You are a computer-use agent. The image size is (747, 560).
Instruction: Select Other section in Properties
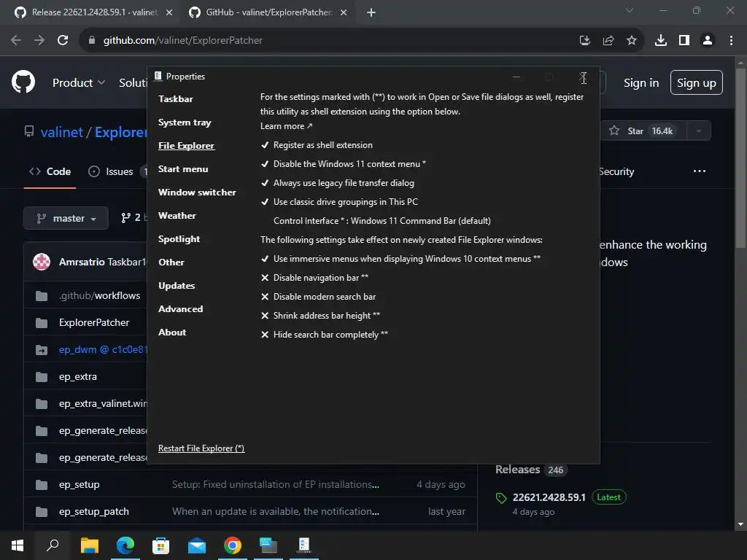[171, 262]
